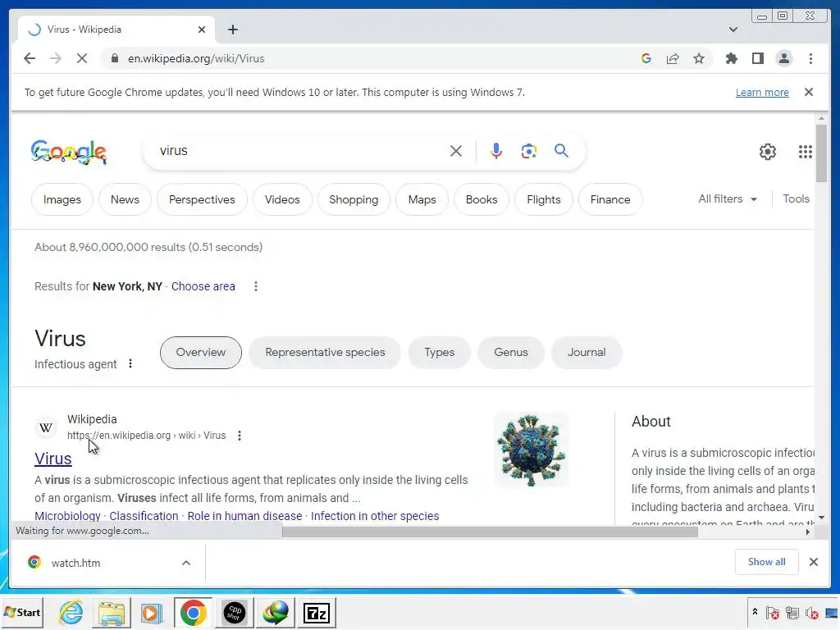The image size is (840, 630).
Task: Select the Journal chip
Action: pos(587,353)
